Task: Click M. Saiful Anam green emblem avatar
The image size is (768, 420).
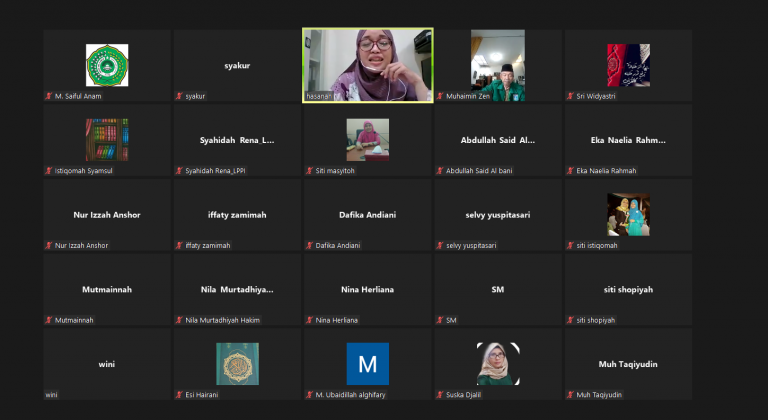Action: point(107,65)
